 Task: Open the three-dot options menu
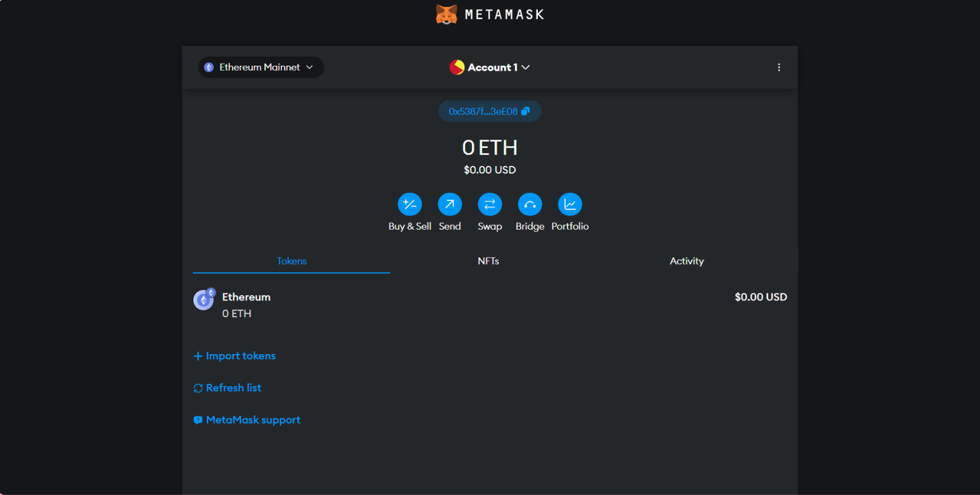[x=779, y=66]
